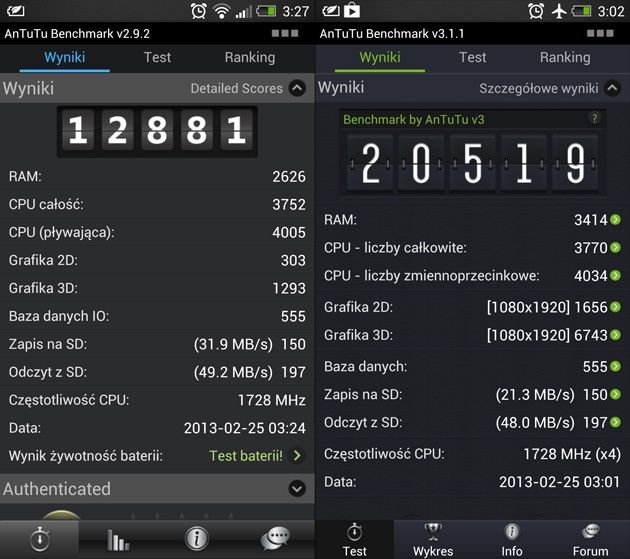Tap the play store notification icon
The height and width of the screenshot is (559, 630).
pos(352,10)
